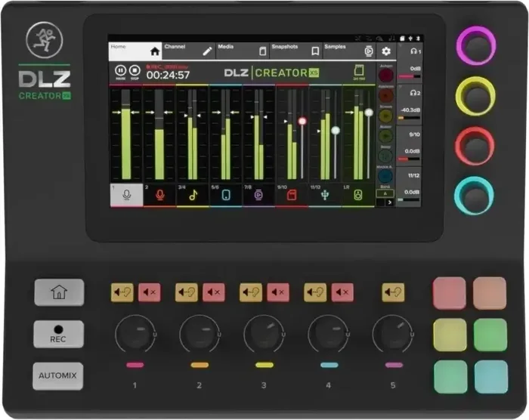This screenshot has height=420, width=529.
Task: Open the Media tab
Action: click(243, 51)
